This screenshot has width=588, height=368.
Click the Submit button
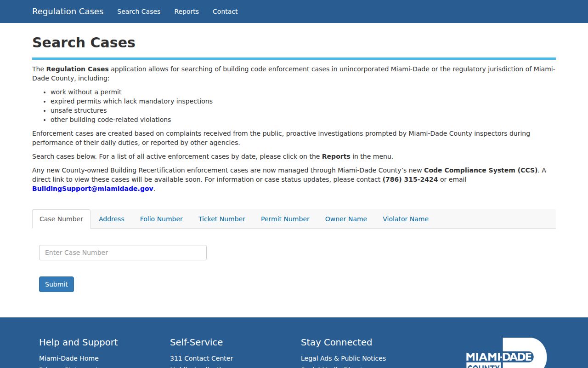(57, 284)
